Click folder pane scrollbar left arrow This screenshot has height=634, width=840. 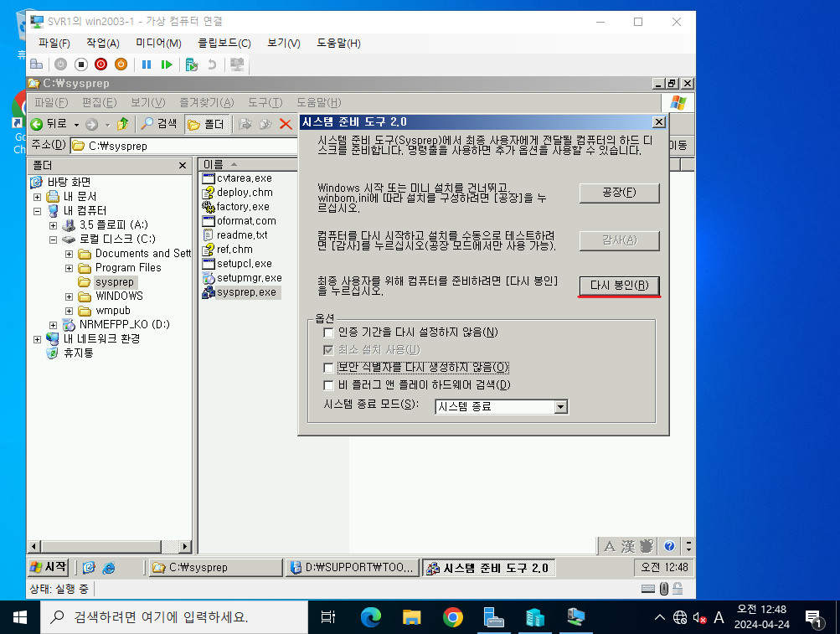pos(33,547)
